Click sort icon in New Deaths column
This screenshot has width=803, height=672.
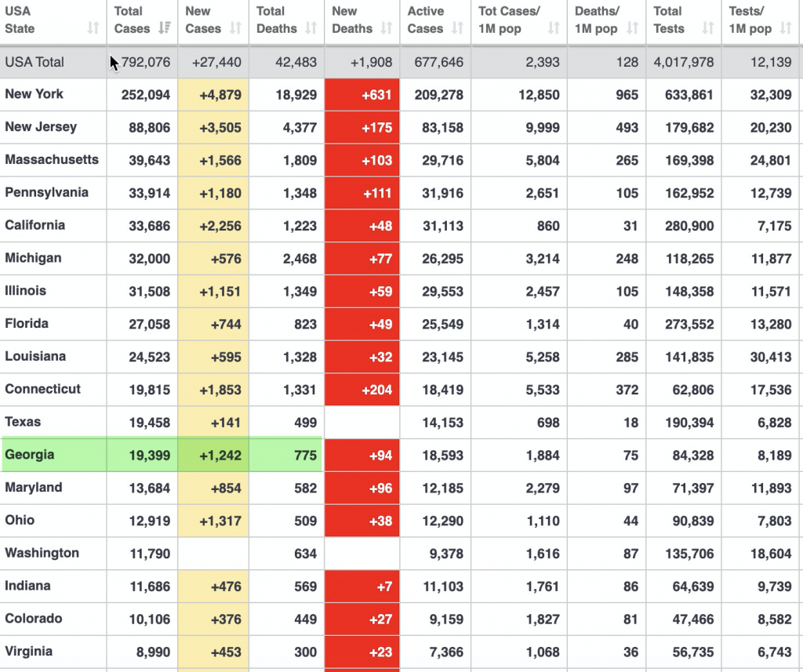387,28
